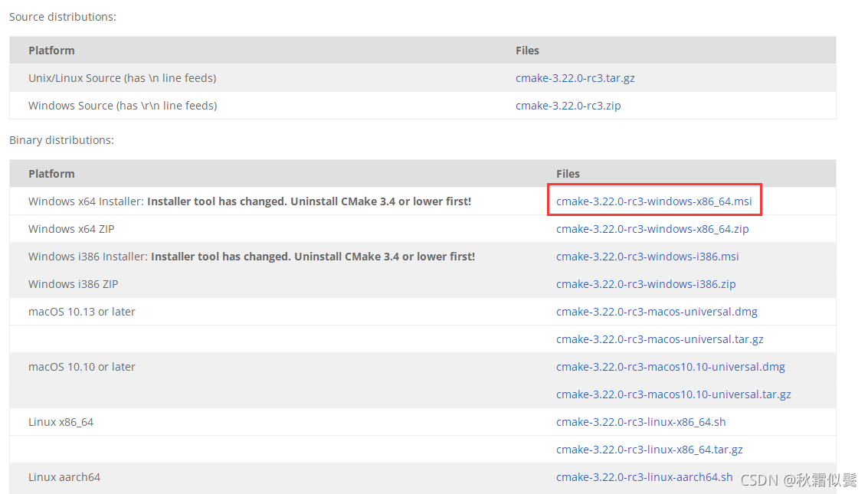Download cmake-3.22.0-rc3-macos10.10-universal.dmg
Viewport: 868px width, 494px height.
(x=670, y=368)
